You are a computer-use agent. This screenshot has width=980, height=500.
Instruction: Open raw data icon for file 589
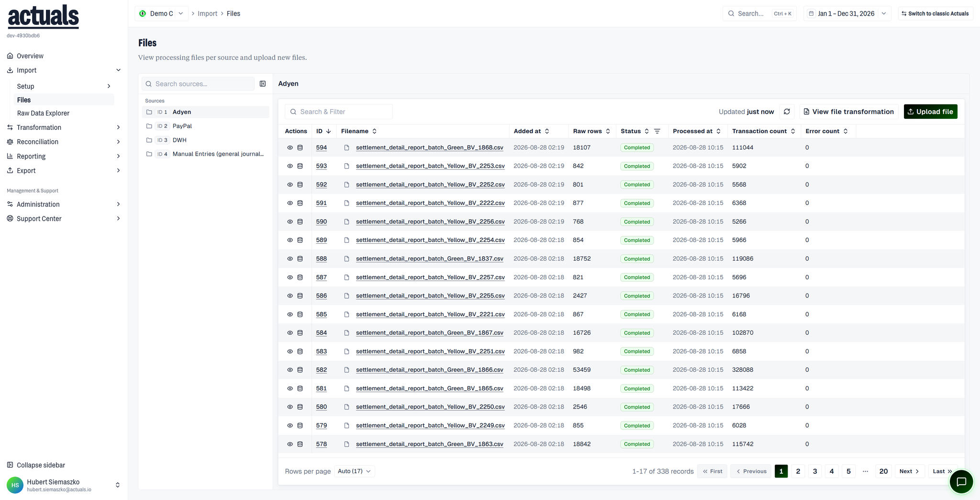[300, 240]
